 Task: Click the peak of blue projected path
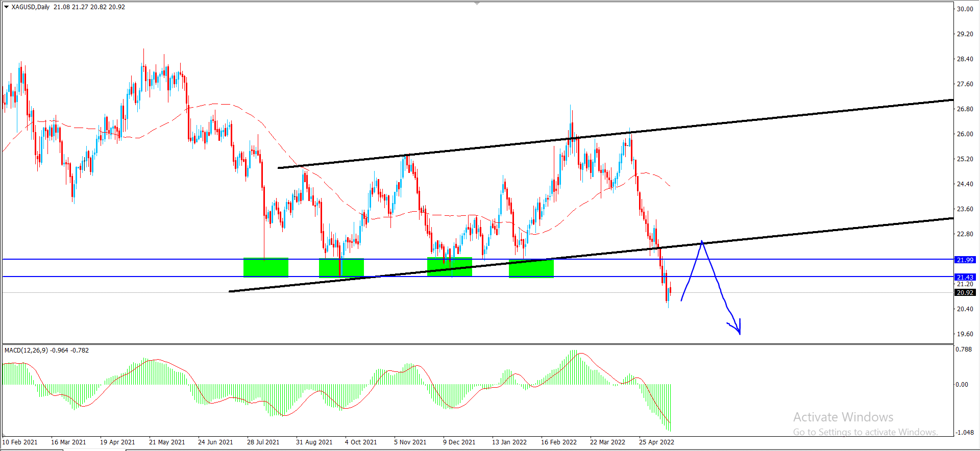702,242
